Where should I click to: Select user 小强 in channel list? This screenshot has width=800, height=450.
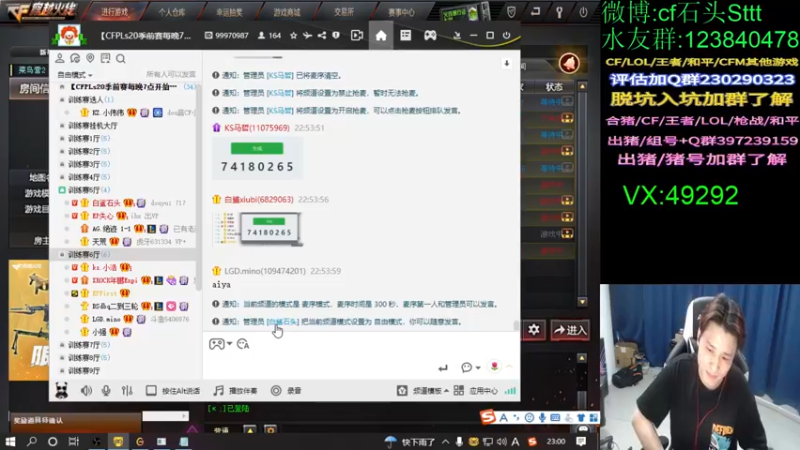[99, 332]
